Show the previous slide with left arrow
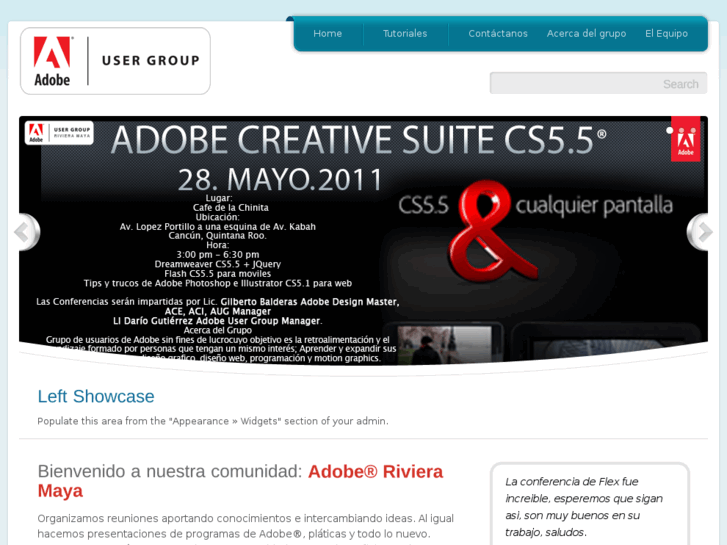Viewport: 727px width, 545px height. point(26,232)
